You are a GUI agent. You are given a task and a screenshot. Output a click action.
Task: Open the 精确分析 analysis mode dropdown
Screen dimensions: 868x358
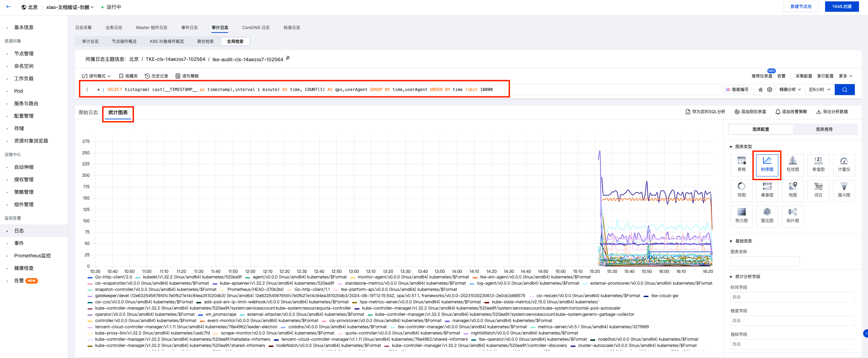(x=790, y=90)
